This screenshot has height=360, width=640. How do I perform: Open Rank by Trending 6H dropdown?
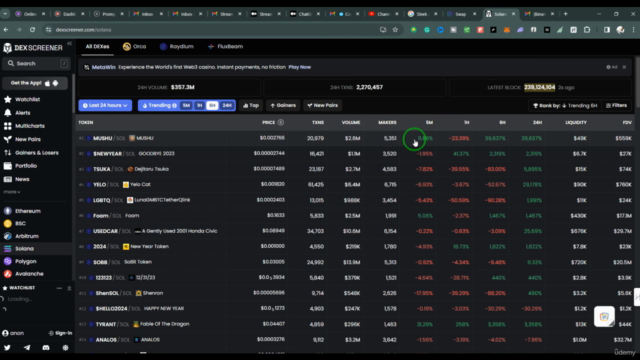(565, 105)
